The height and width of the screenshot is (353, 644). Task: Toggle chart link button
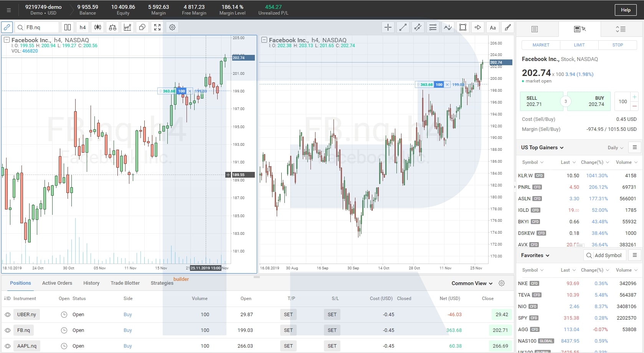click(7, 27)
